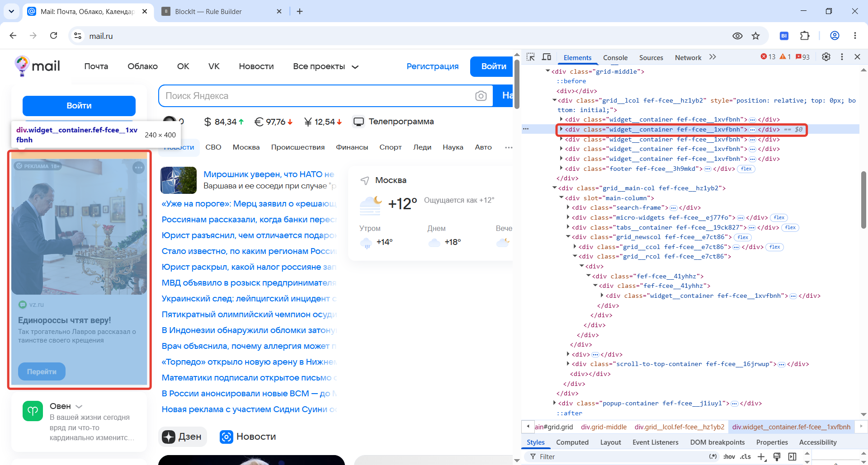Click the rendering emulations paintbrush icon

(777, 457)
